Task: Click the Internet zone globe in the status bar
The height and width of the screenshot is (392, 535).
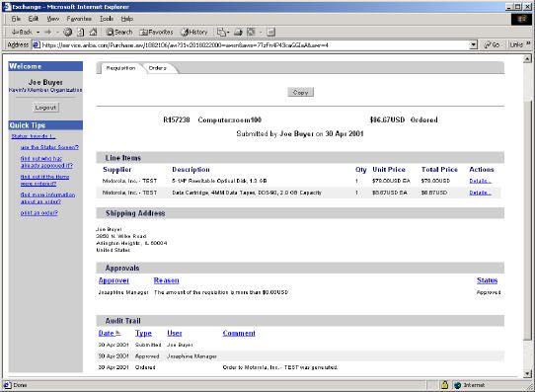Action: pos(458,385)
